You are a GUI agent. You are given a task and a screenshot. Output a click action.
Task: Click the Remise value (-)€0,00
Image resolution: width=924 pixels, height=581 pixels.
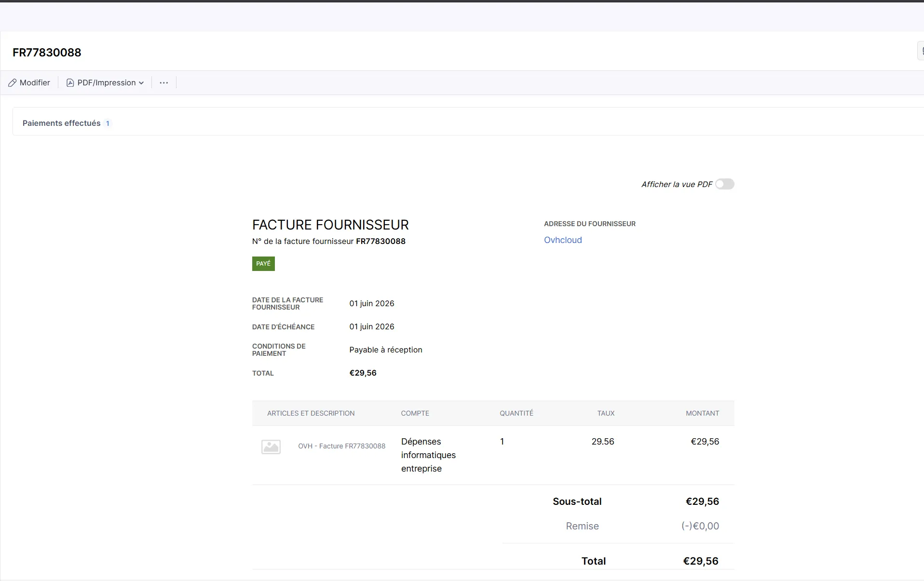point(700,526)
